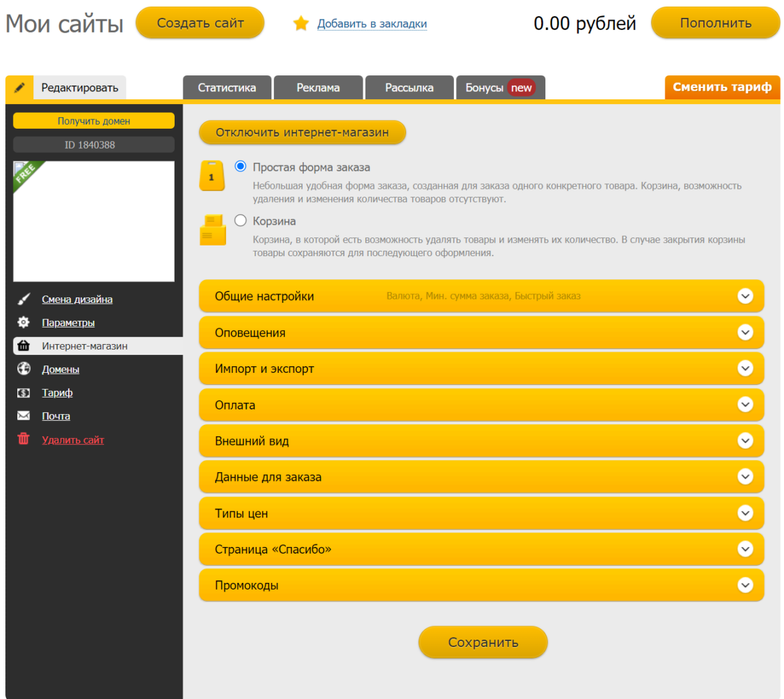Click the red trash icon
The height and width of the screenshot is (699, 784).
pos(23,439)
